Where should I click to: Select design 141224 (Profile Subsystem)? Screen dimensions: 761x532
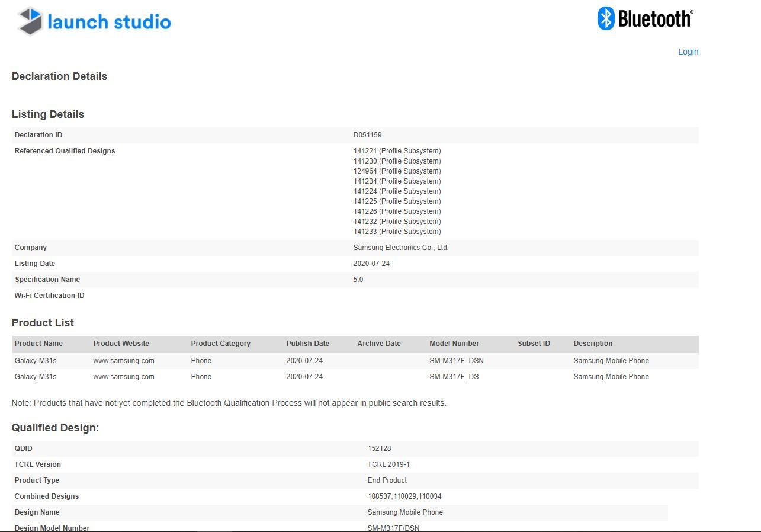click(x=397, y=191)
